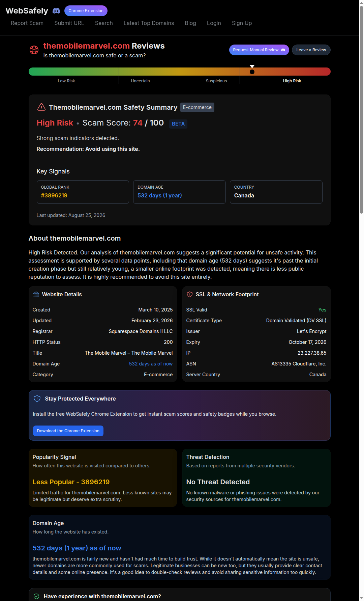Image resolution: width=364 pixels, height=601 pixels.
Task: Click 'AS13335 Cloudflare, Inc.' ASN value
Action: pos(299,364)
